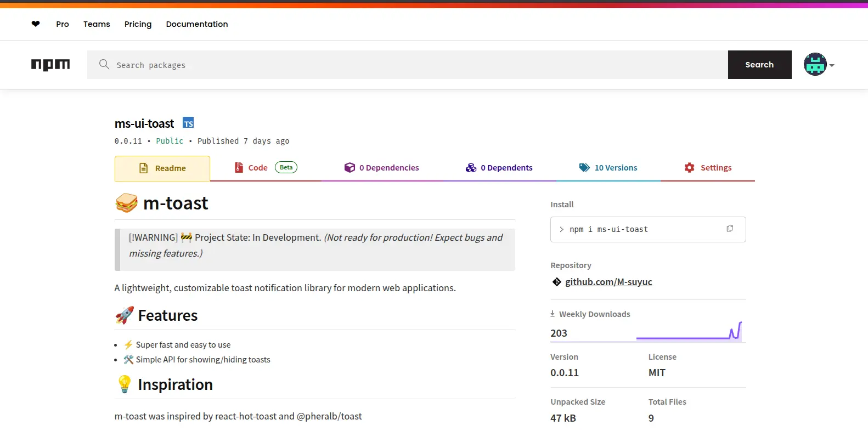Click the magnifying glass search icon

pyautogui.click(x=104, y=64)
